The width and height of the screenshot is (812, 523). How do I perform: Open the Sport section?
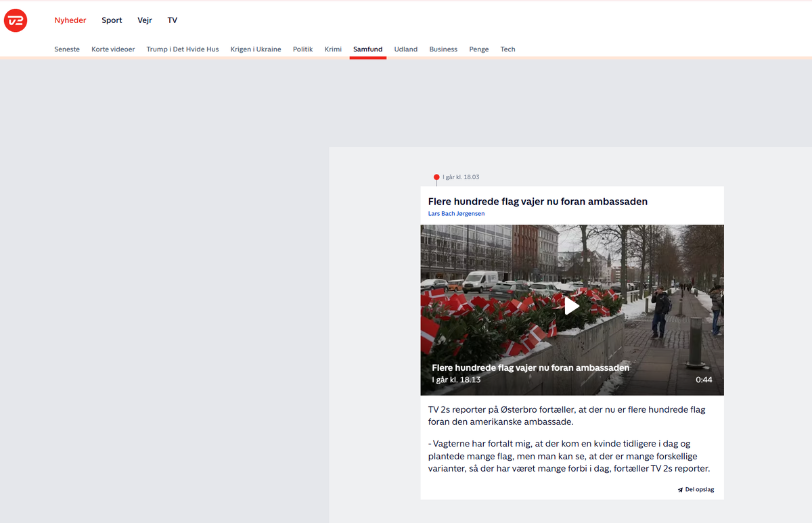click(x=112, y=20)
